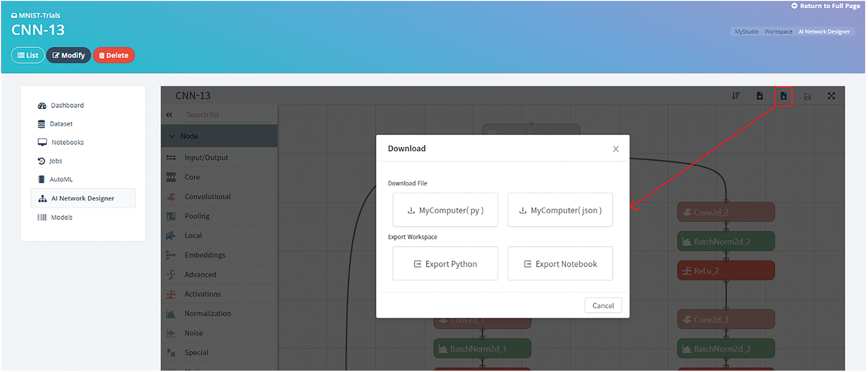The height and width of the screenshot is (372, 868).
Task: Click Export Notebook button
Action: [560, 264]
